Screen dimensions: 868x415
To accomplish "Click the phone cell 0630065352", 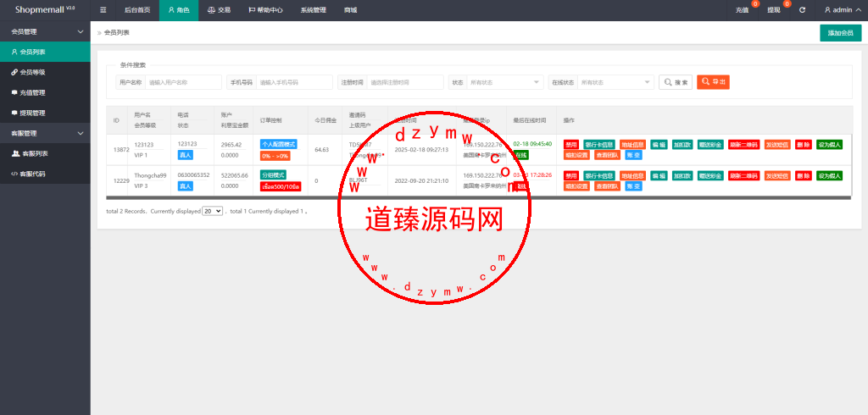I will [193, 175].
